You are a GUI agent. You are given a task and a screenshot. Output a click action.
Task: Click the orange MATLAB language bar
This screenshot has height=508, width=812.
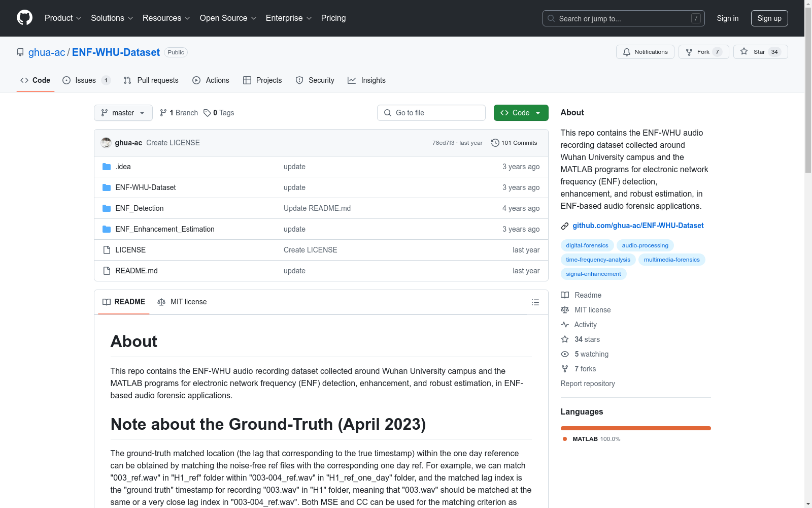point(636,428)
